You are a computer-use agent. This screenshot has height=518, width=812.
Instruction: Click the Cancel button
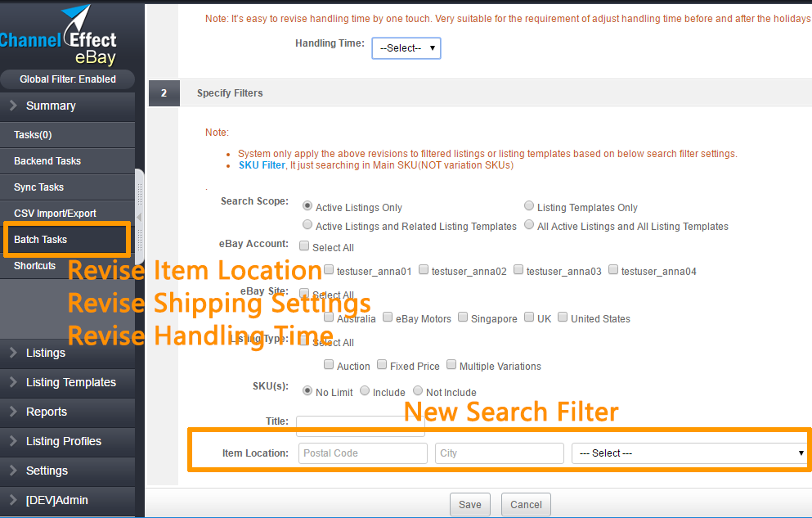526,505
